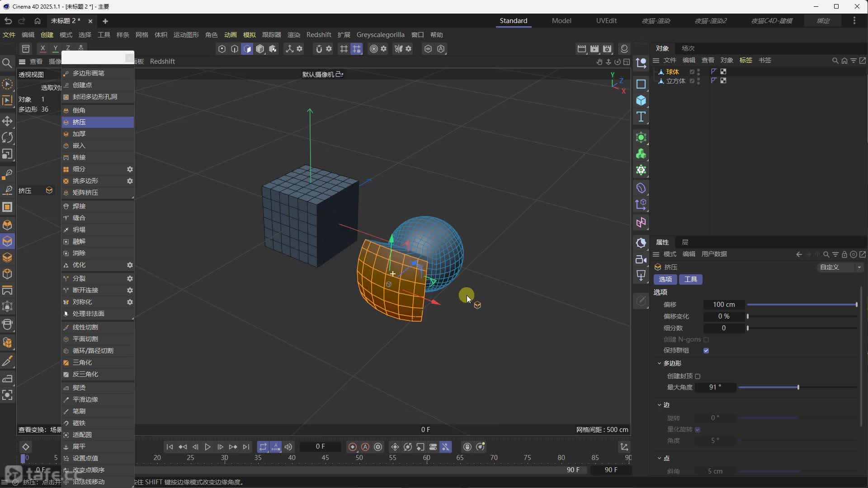Toggle the sound playback icon
868x488 pixels.
tap(288, 447)
